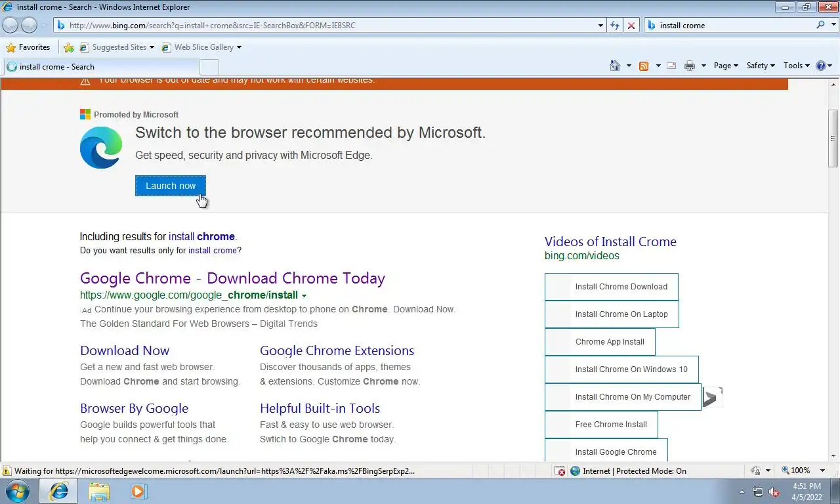The width and height of the screenshot is (840, 504).
Task: Click the status bar warning icon
Action: click(x=7, y=471)
